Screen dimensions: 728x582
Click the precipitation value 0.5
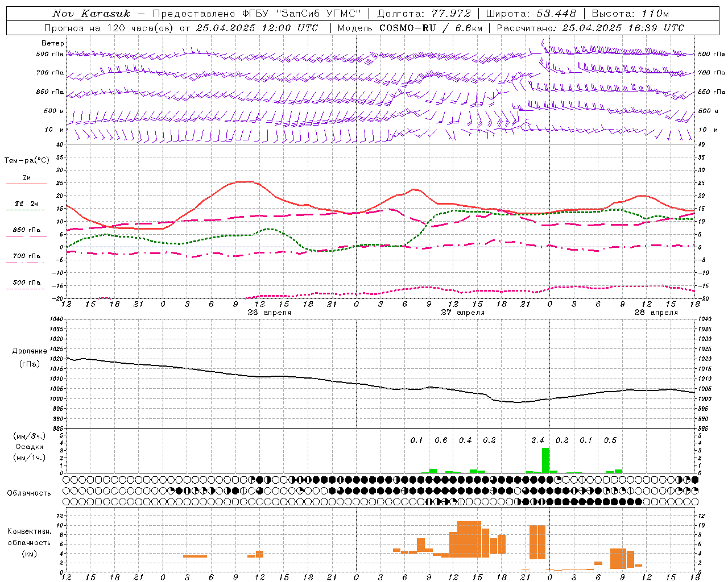point(610,440)
